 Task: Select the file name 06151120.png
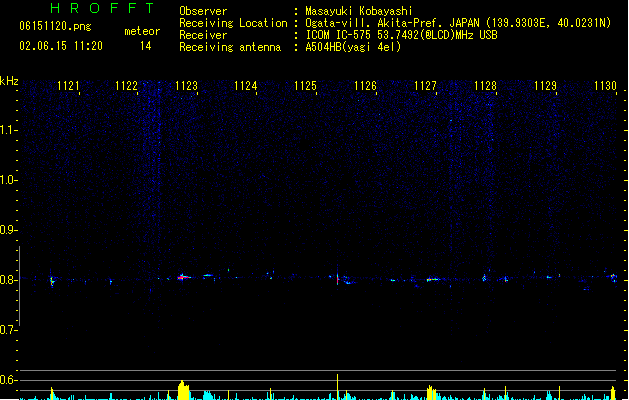[x=55, y=26]
